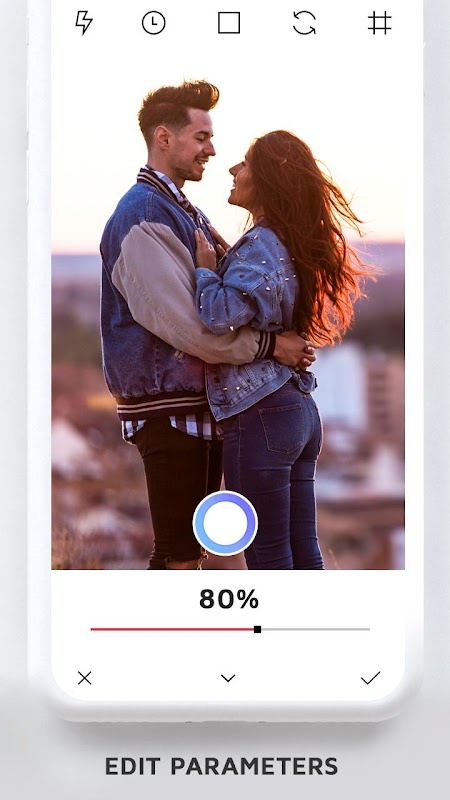Viewport: 450px width, 800px height.
Task: Click the grey unfilled slider track
Action: point(315,630)
